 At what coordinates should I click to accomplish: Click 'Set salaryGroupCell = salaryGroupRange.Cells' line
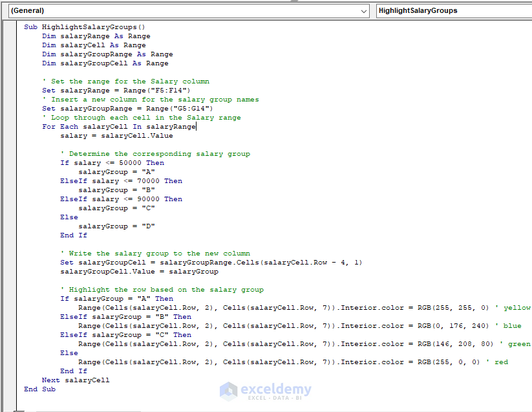[211, 263]
